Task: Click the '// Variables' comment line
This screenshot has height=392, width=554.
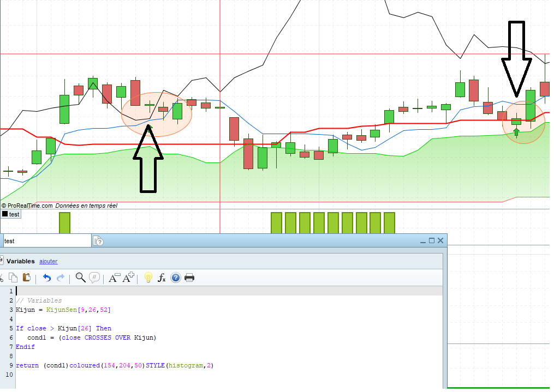Action: [x=39, y=300]
